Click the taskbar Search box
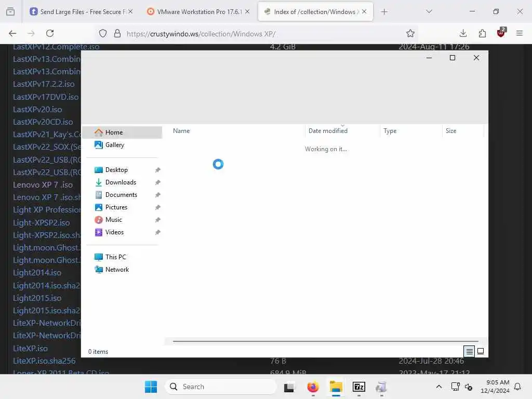 (221, 387)
